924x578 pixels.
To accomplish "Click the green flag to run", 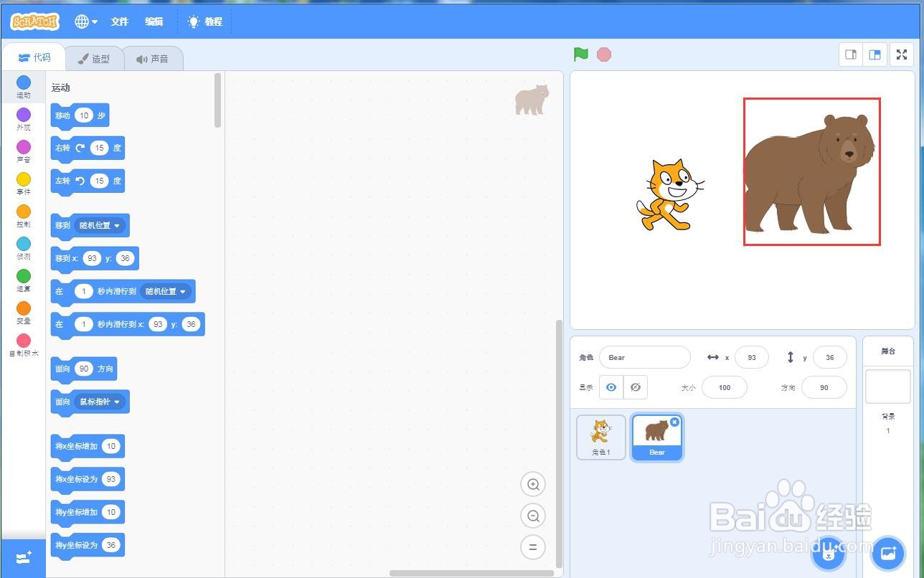I will [581, 55].
